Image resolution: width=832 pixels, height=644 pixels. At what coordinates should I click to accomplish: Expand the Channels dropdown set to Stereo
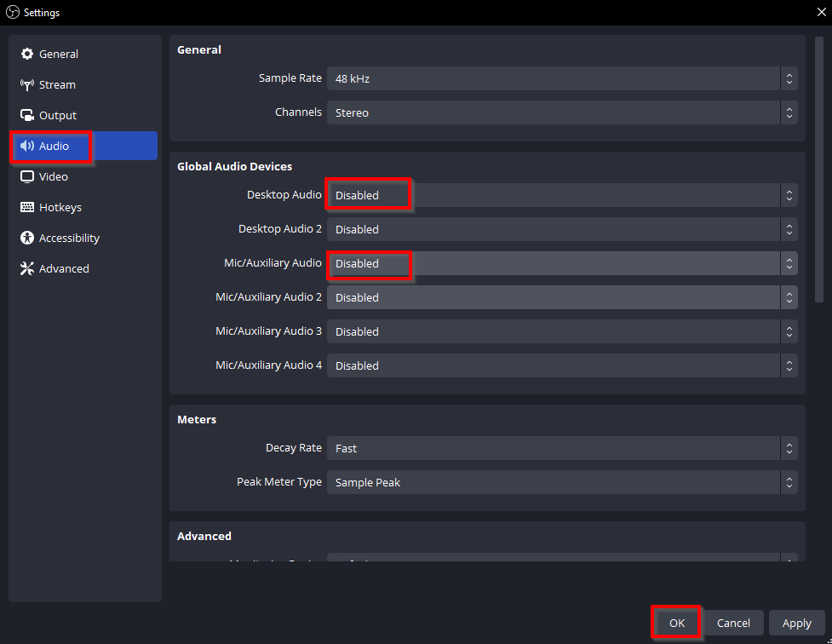(562, 112)
